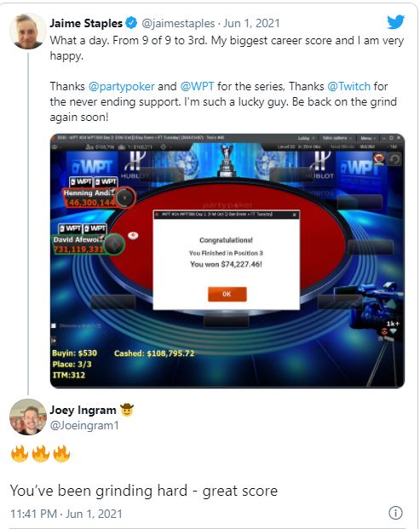Follow the @partypoker mention link

(122, 86)
